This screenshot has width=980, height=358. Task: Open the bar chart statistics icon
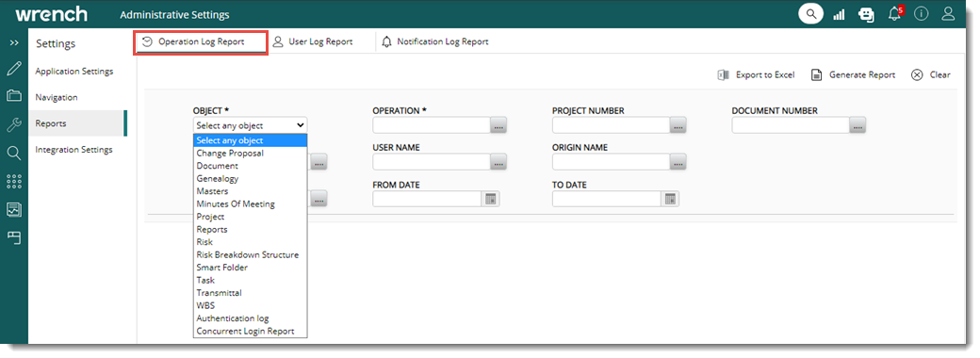click(x=839, y=14)
